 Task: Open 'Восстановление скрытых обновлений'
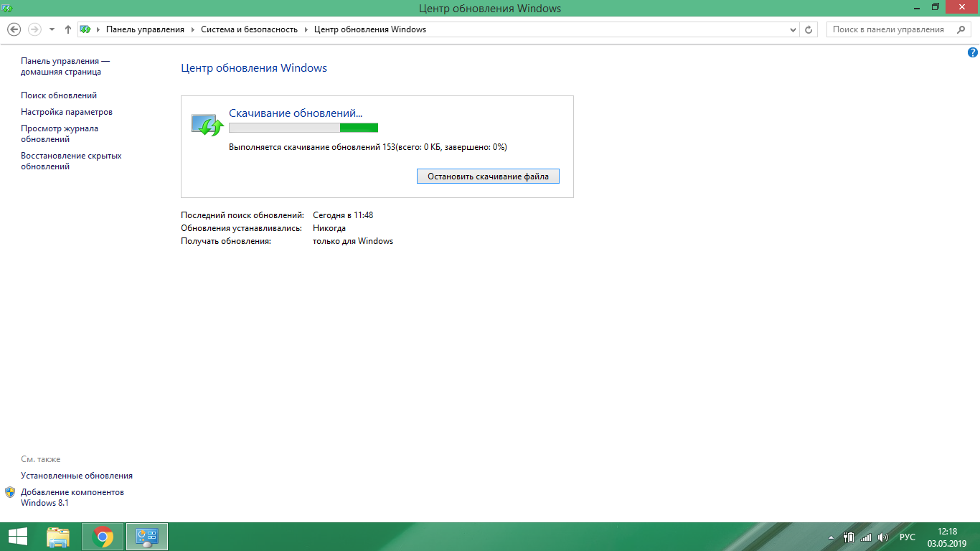tap(71, 161)
